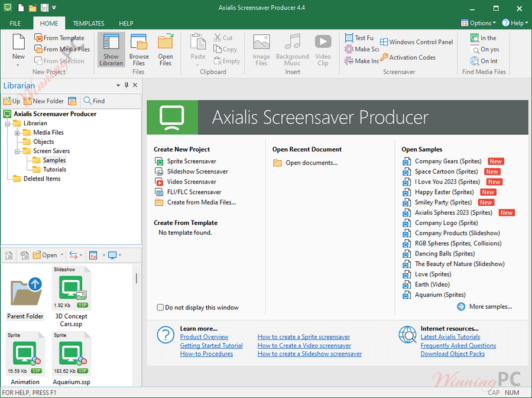532x398 pixels.
Task: Open monitor preview dropdown in file toolbar
Action: (120, 255)
